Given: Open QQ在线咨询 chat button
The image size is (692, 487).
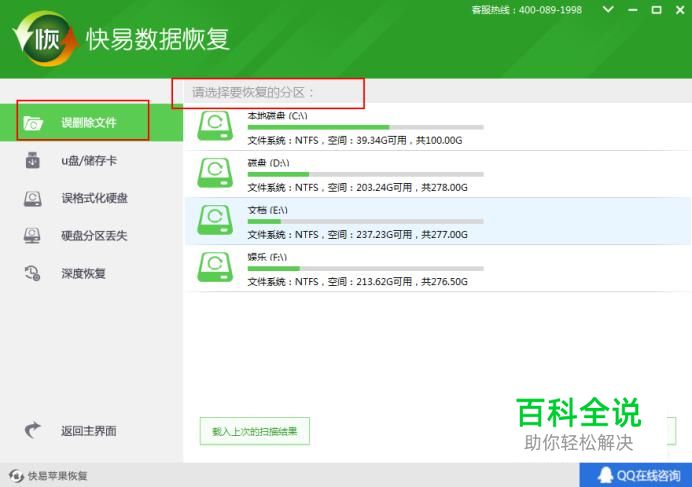Looking at the screenshot, I should pyautogui.click(x=636, y=475).
